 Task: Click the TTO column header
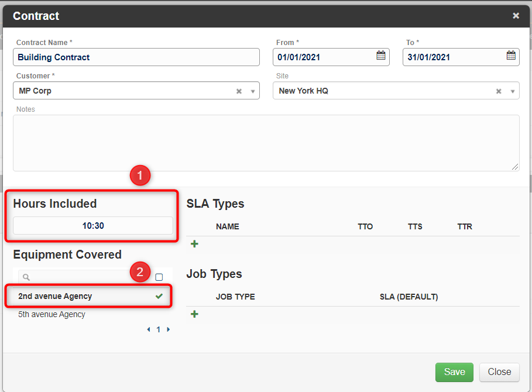pyautogui.click(x=365, y=226)
